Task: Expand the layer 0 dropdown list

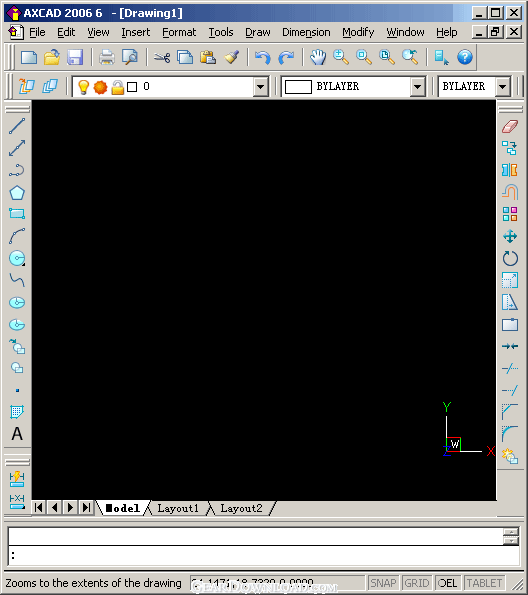Action: tap(260, 87)
